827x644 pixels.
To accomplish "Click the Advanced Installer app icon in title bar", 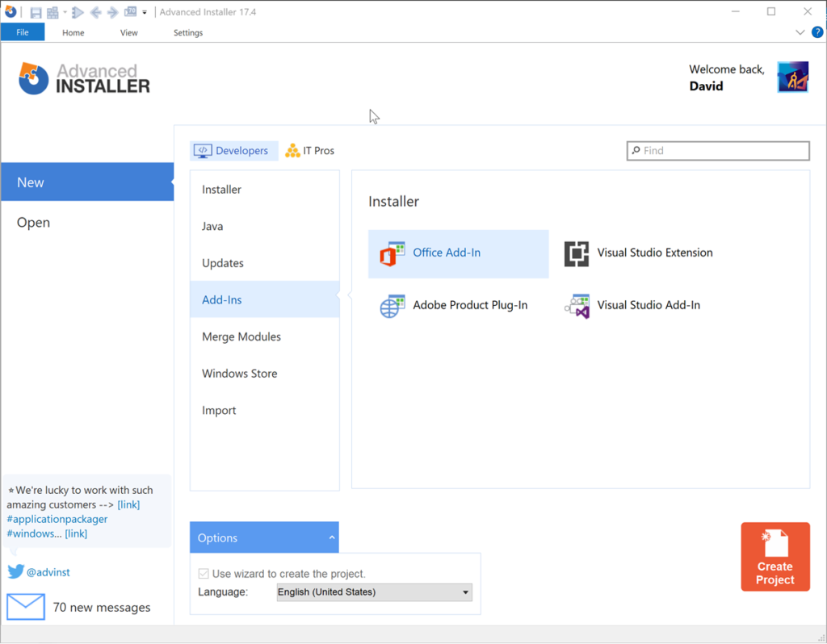I will click(10, 11).
